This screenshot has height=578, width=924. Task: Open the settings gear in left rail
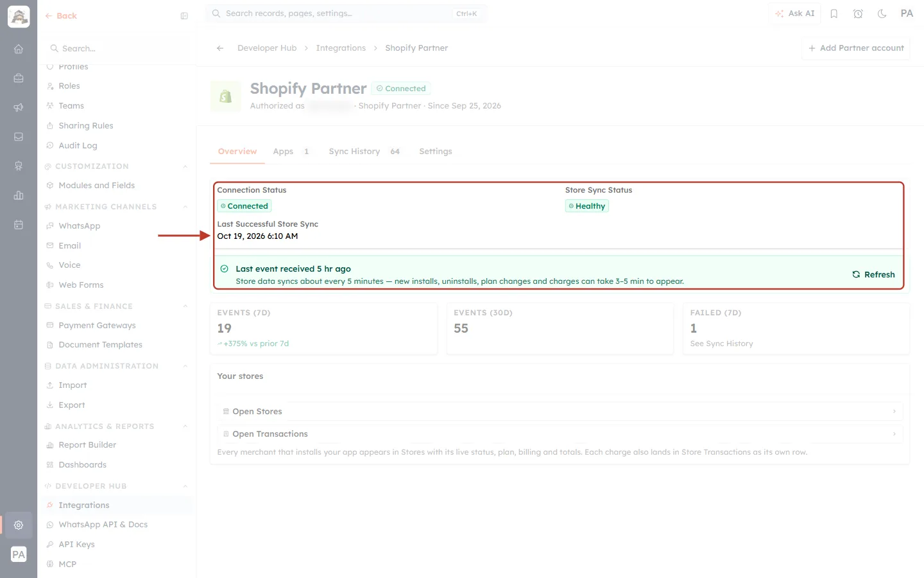(19, 525)
